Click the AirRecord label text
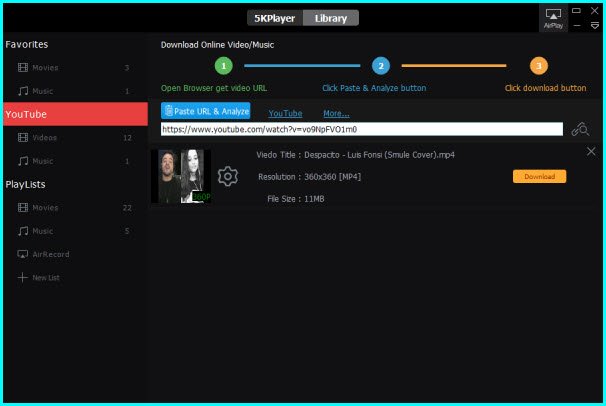606x406 pixels. pos(51,254)
